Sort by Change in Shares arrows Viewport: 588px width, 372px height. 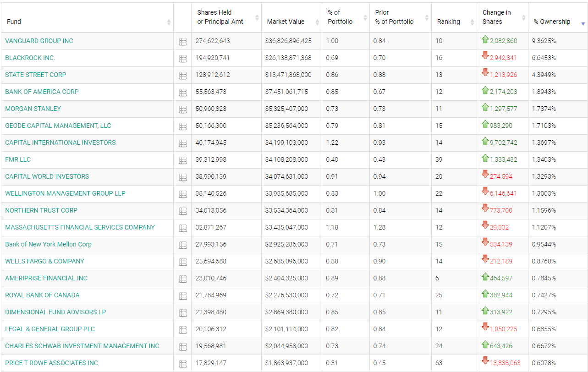523,17
